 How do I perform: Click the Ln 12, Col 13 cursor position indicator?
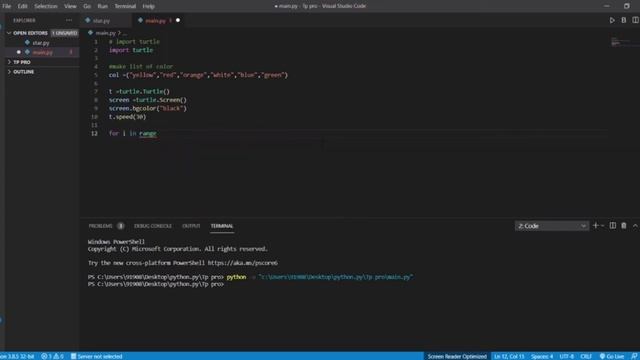click(x=509, y=356)
